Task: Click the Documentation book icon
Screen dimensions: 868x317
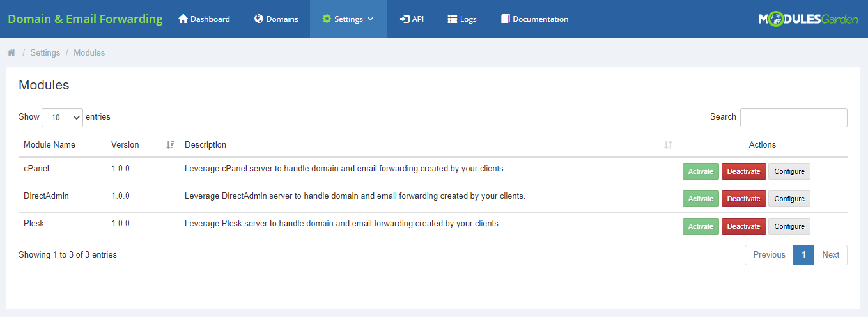Action: point(505,19)
